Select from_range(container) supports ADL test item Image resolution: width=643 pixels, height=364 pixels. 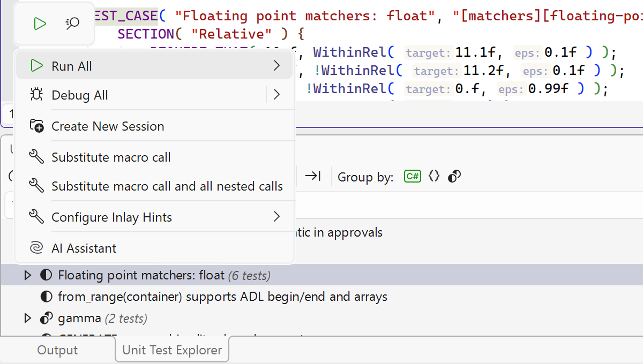[x=222, y=297]
